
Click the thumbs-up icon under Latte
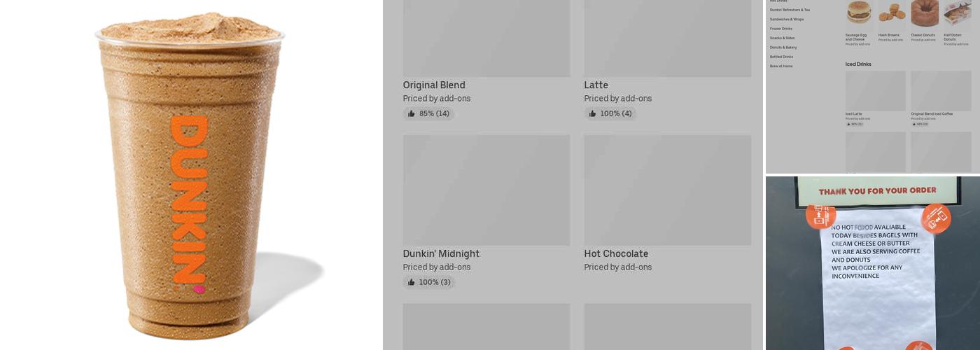[593, 113]
